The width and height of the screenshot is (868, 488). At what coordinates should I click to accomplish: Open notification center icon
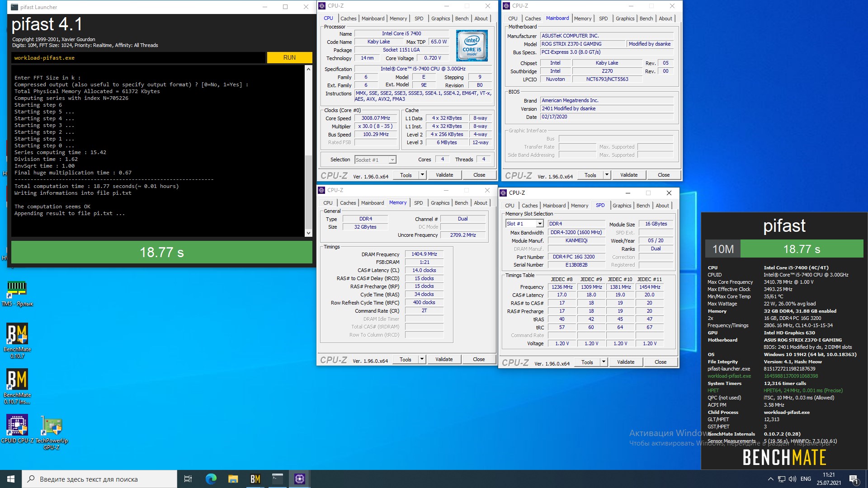point(854,479)
